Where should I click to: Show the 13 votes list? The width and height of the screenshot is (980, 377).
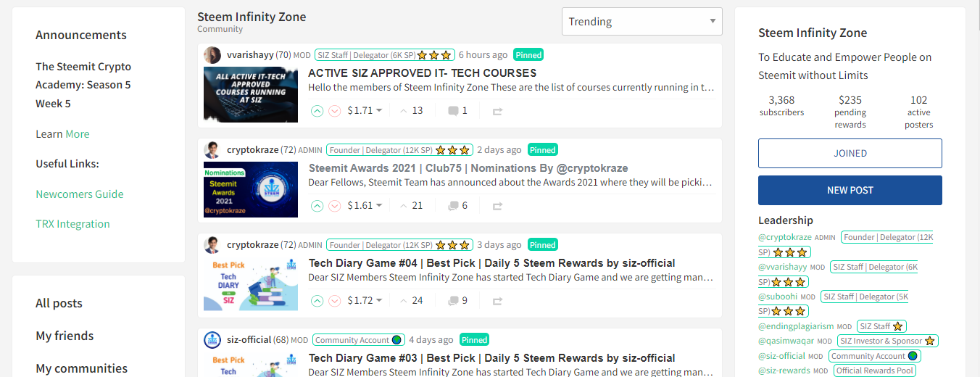tap(411, 111)
